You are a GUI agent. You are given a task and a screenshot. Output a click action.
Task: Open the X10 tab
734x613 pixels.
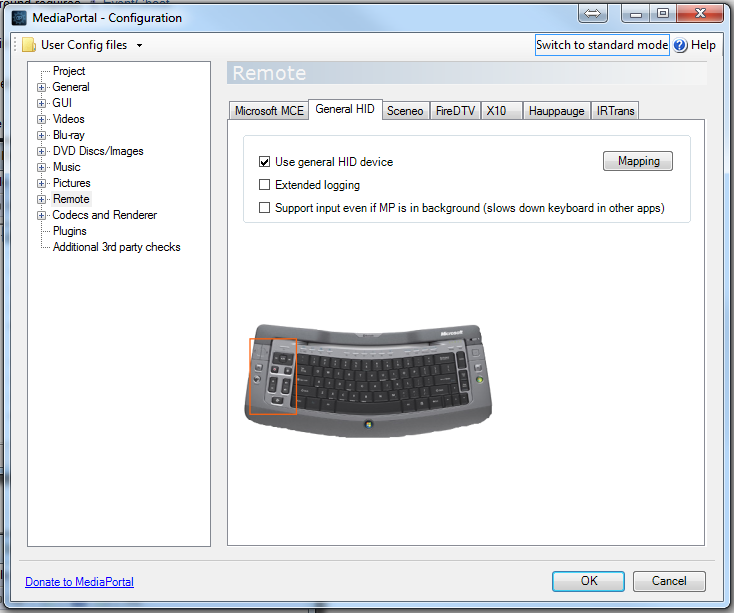click(x=501, y=111)
